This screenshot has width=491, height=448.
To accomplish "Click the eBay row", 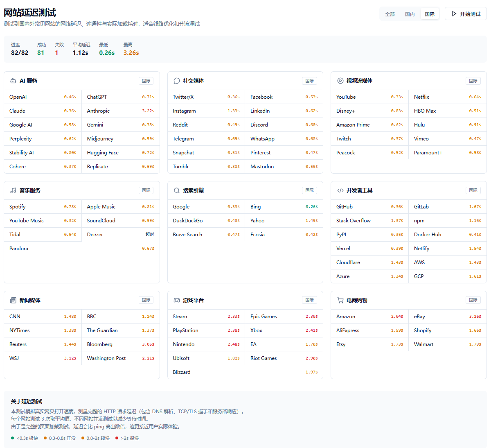I will click(448, 317).
